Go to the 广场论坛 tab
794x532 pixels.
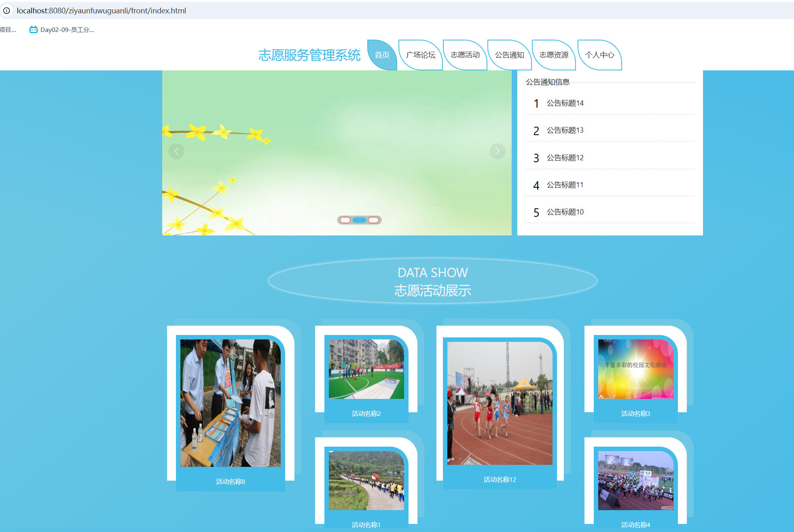pos(421,55)
